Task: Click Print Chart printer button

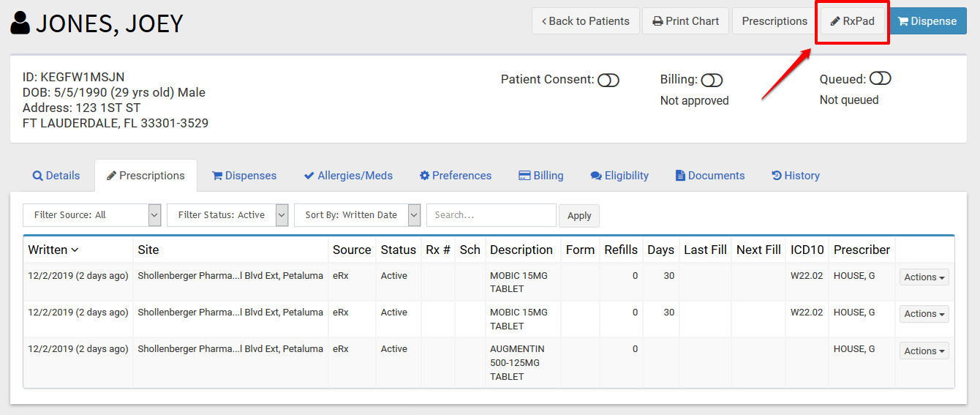Action: click(x=685, y=21)
